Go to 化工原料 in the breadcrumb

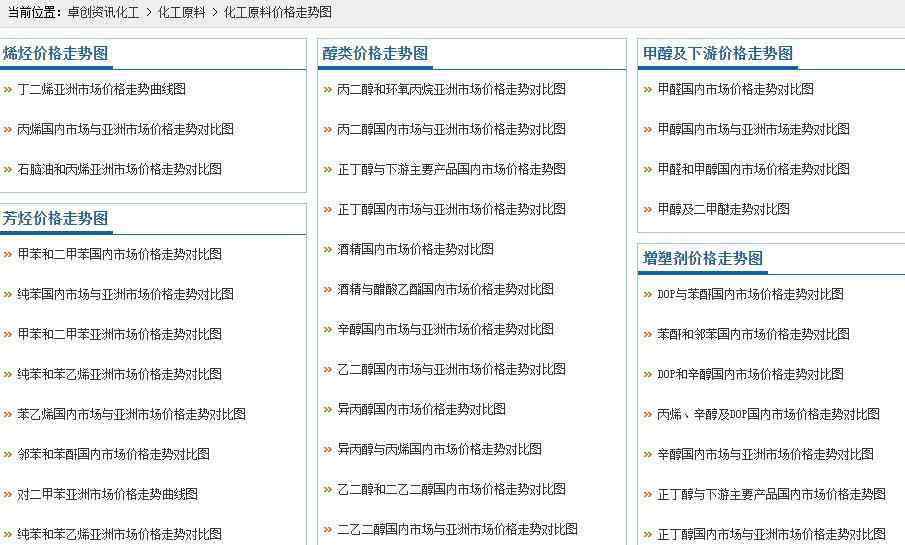pos(181,12)
